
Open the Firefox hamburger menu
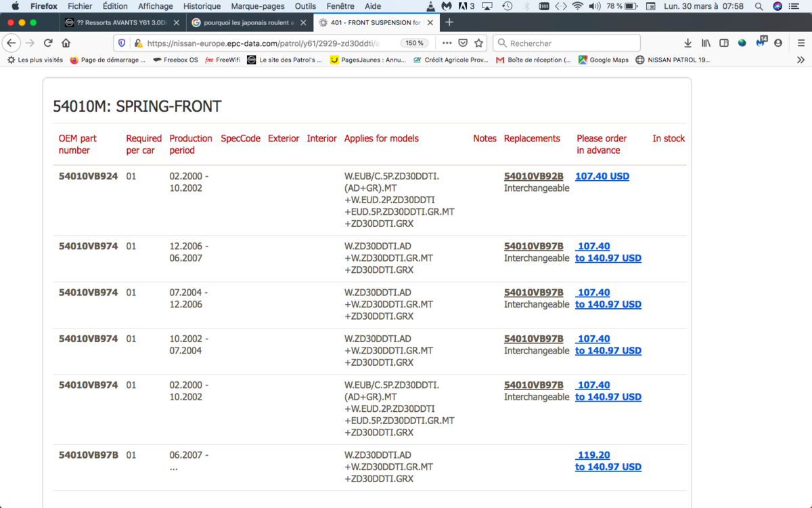coord(796,43)
